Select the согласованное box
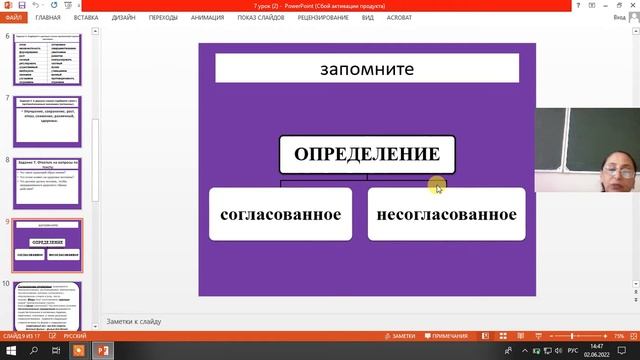This screenshot has height=360, width=640. (x=280, y=214)
